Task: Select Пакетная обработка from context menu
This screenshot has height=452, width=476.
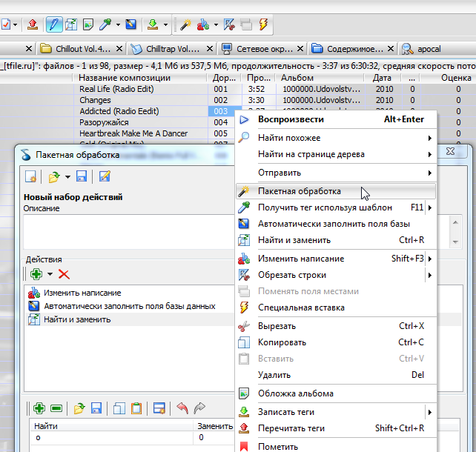Action: [x=299, y=191]
